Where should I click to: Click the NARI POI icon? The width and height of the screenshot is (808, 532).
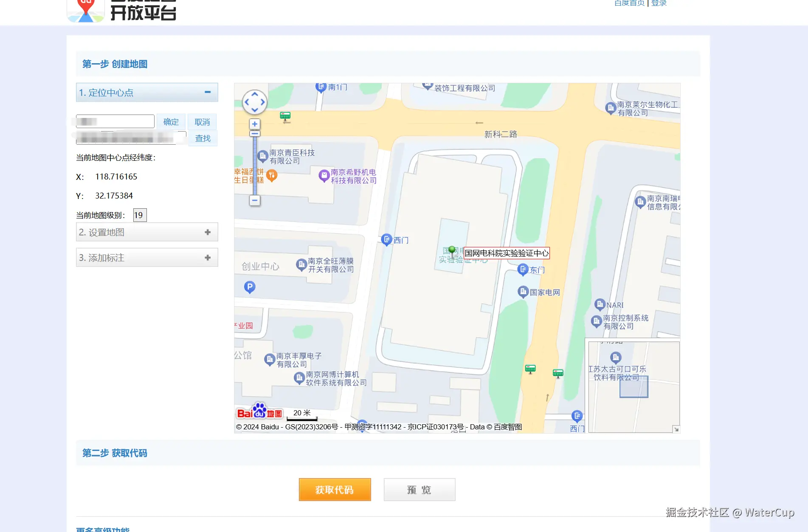pos(600,304)
